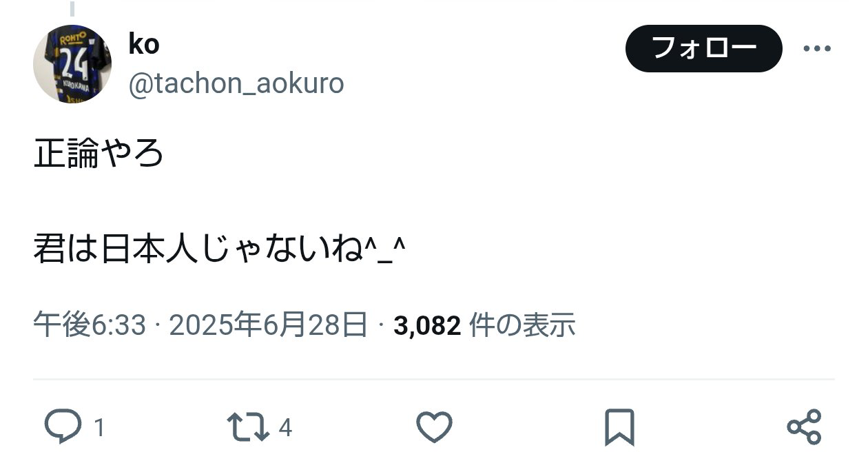Click the 午後6:33 timestamp
868x472 pixels.
90,325
